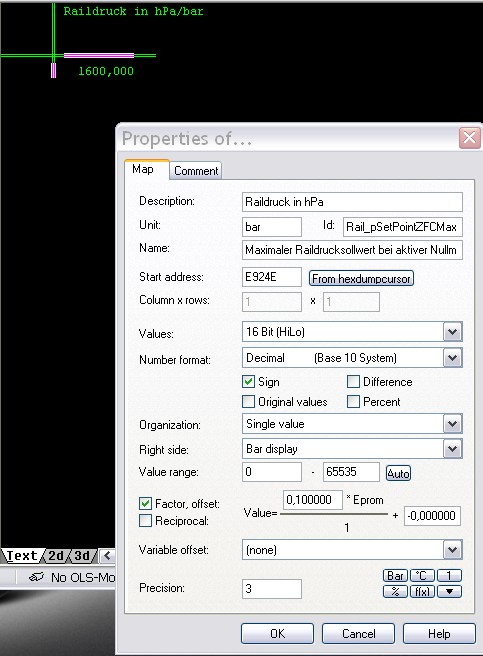
Task: Click the magenta bar in the map view
Action: point(99,55)
